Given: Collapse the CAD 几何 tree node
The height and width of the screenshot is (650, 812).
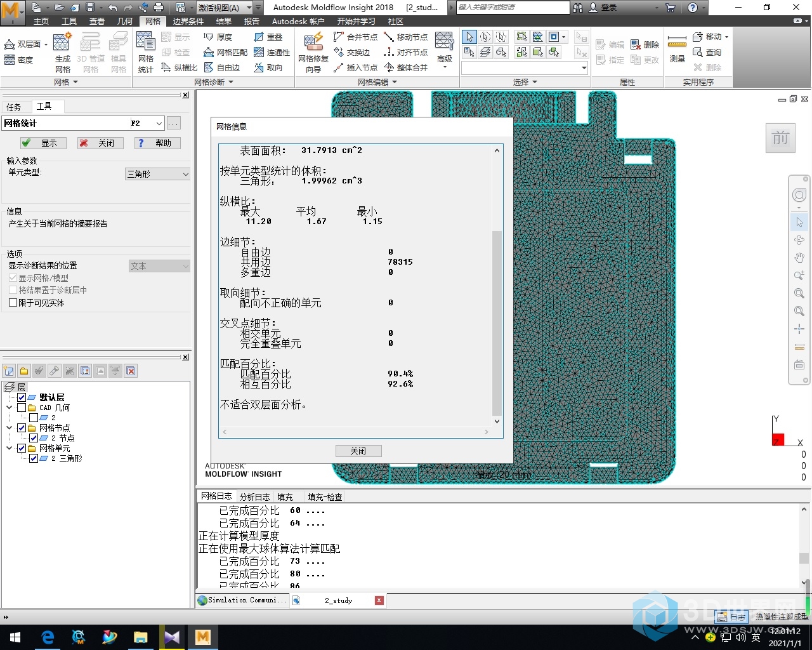Looking at the screenshot, I should [10, 408].
